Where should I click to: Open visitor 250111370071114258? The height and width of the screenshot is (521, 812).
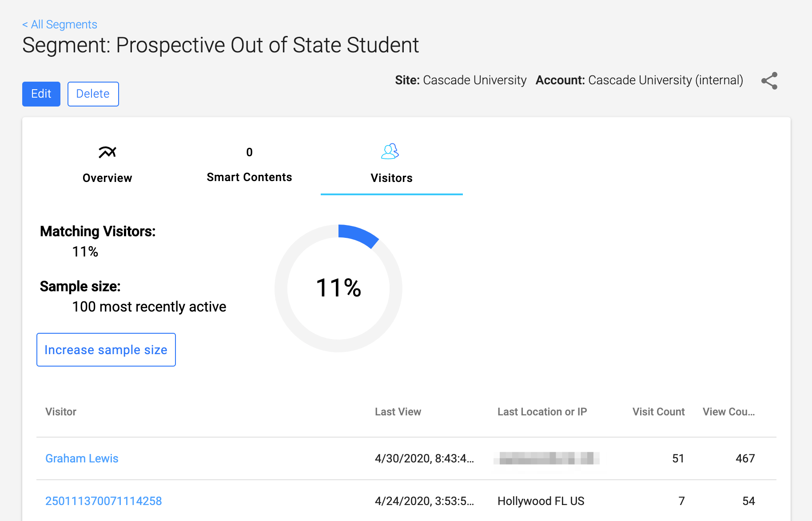(x=103, y=501)
